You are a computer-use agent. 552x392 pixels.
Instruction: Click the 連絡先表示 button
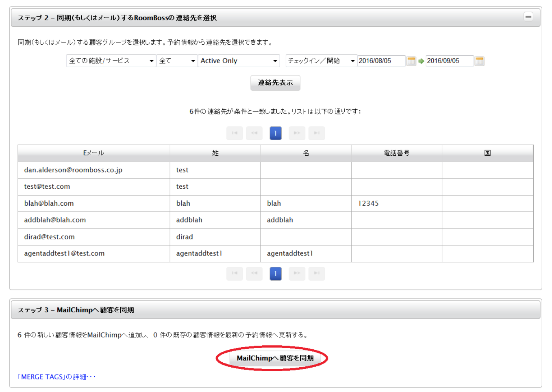click(275, 83)
